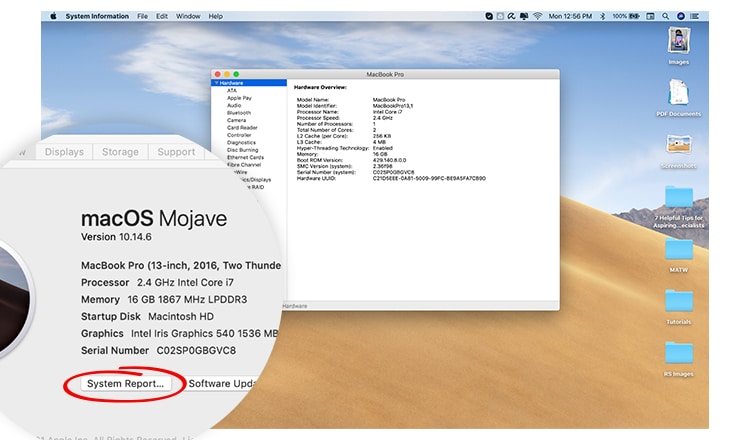Image resolution: width=750 pixels, height=440 pixels.
Task: Open the Tutorials desktop folder
Action: pos(679,302)
